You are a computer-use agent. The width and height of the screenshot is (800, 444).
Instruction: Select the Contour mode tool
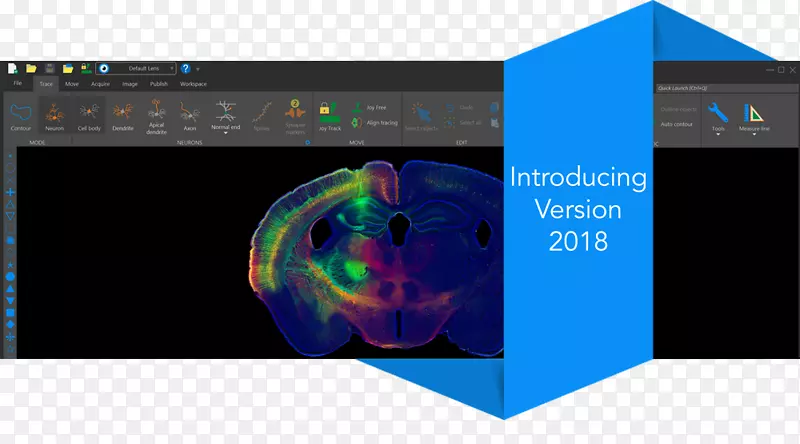[x=21, y=116]
